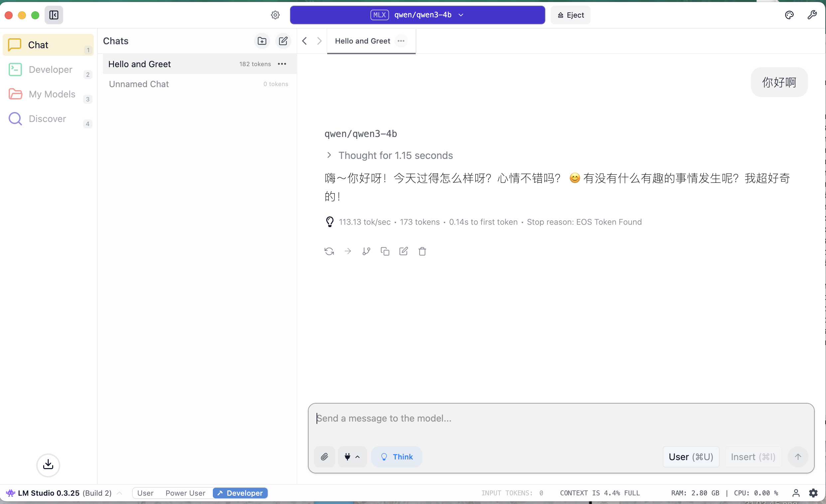Expand version info chevron next to Build 2
The height and width of the screenshot is (504, 826).
[x=119, y=493]
